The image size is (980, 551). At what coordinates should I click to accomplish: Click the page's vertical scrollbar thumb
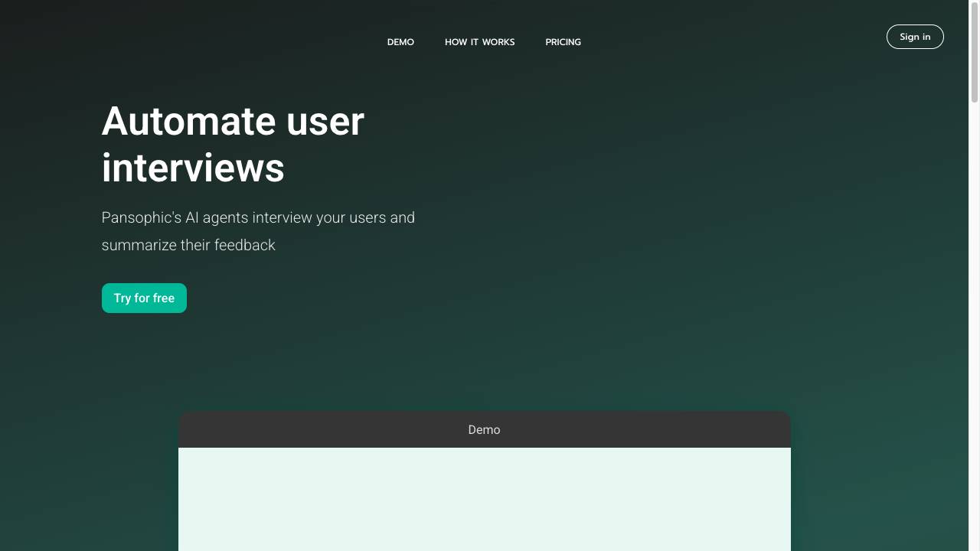click(x=975, y=52)
